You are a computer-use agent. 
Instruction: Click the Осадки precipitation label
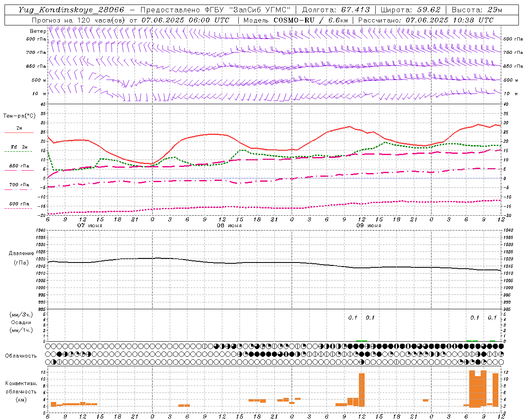click(21, 322)
